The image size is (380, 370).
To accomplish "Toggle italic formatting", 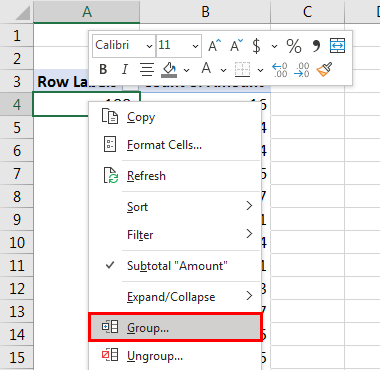I will click(x=125, y=69).
